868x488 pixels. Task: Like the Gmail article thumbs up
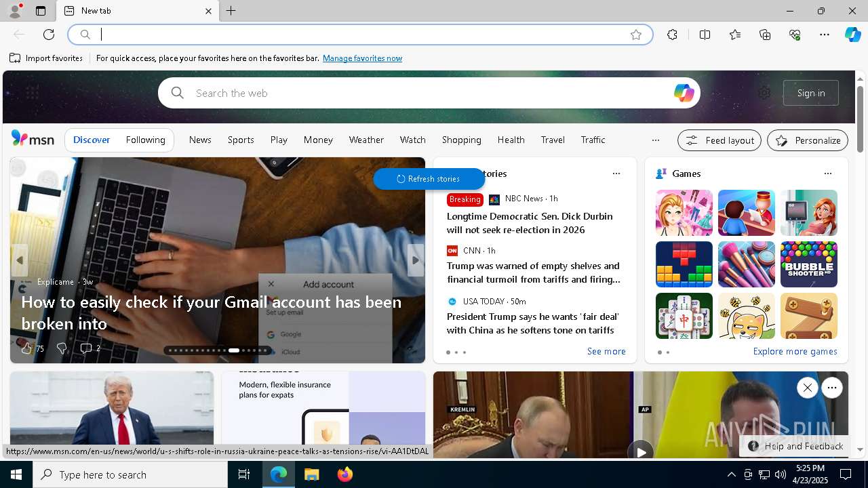[26, 348]
